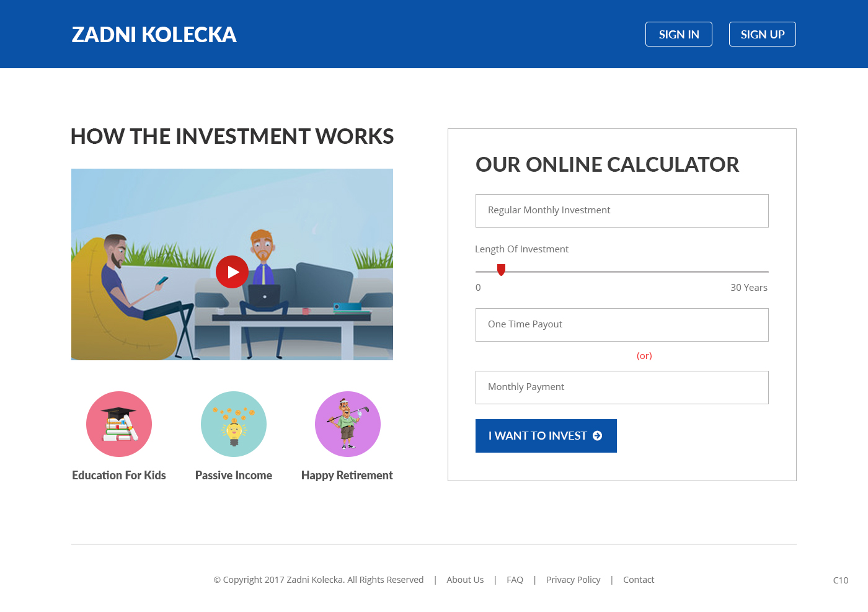868x612 pixels.
Task: Play the investment explainer video
Action: 232,272
